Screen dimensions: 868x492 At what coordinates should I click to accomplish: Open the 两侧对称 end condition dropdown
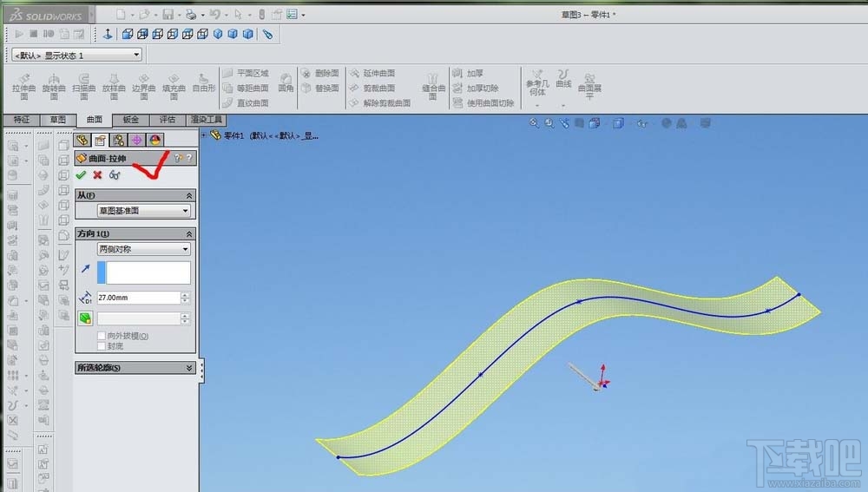pos(143,249)
